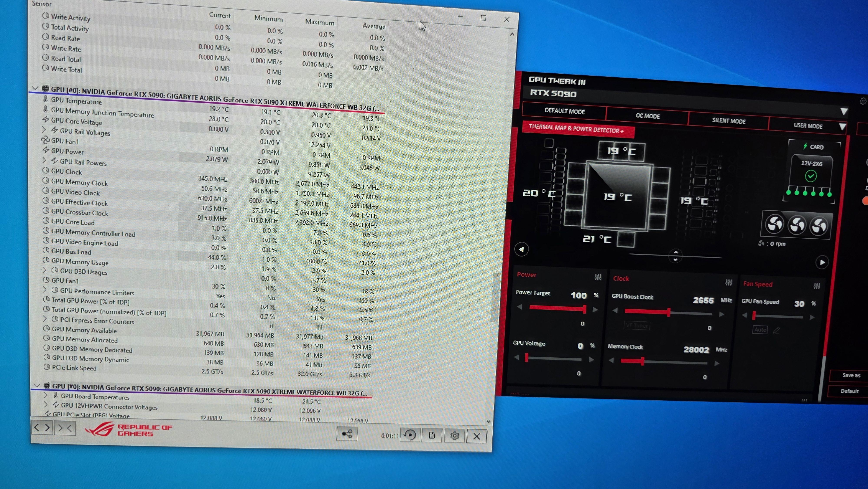The width and height of the screenshot is (868, 489).
Task: Expand GPU Board Temperatures group
Action: pos(46,395)
